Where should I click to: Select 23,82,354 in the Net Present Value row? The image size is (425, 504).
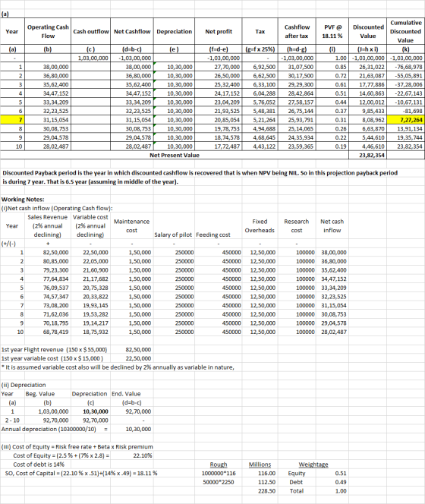tap(372, 156)
